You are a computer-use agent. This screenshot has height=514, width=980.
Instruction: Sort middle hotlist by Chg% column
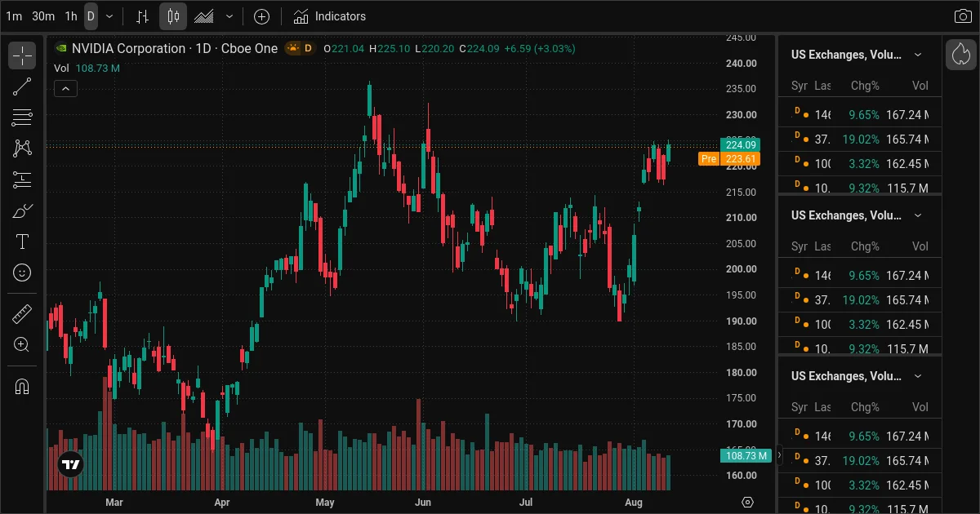pos(865,246)
